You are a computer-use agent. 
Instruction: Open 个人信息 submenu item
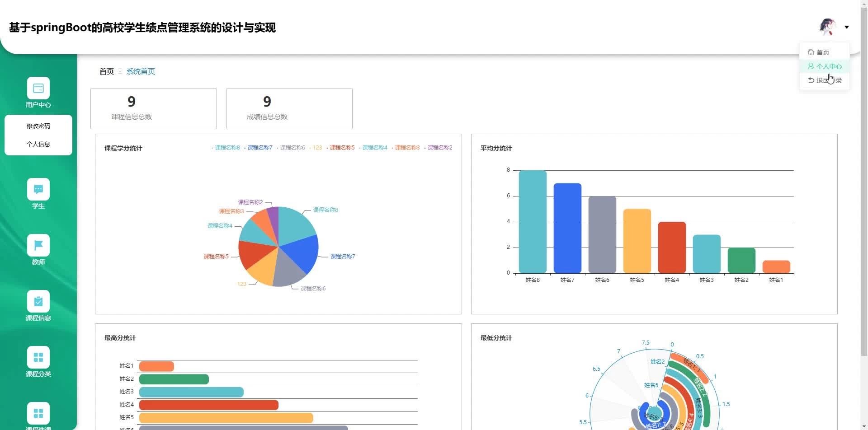(x=38, y=144)
